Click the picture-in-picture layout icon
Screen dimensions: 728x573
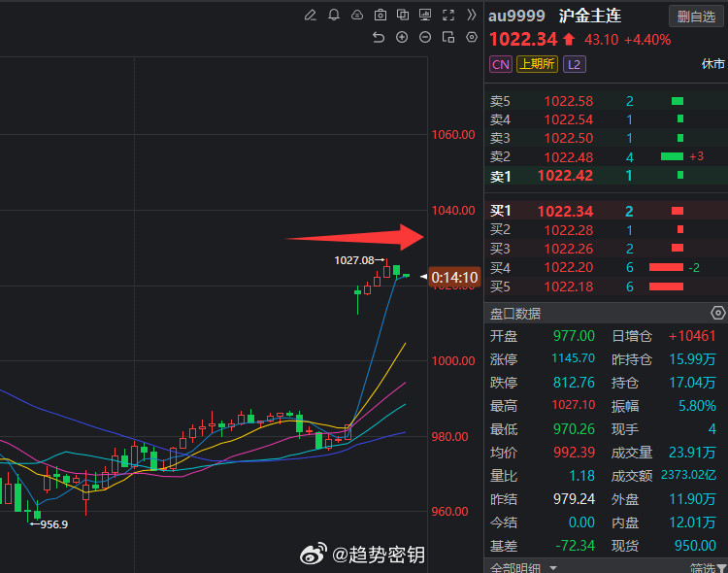[x=448, y=37]
